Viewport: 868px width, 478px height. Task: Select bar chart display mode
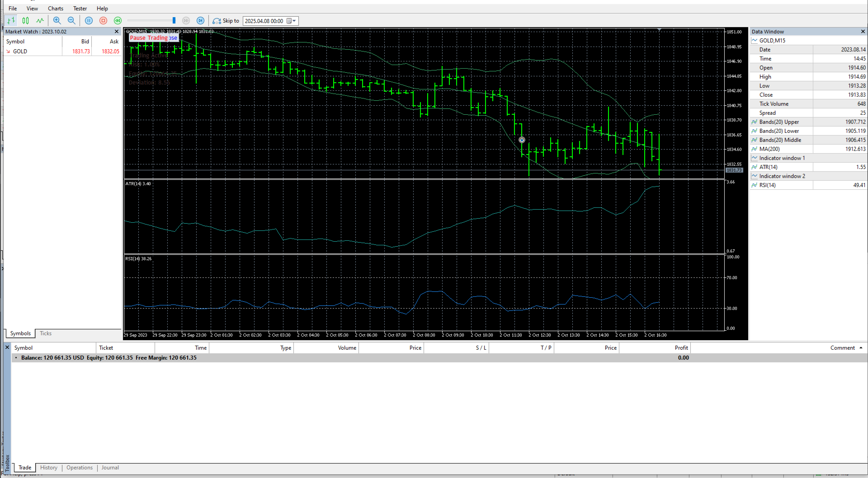pyautogui.click(x=11, y=20)
